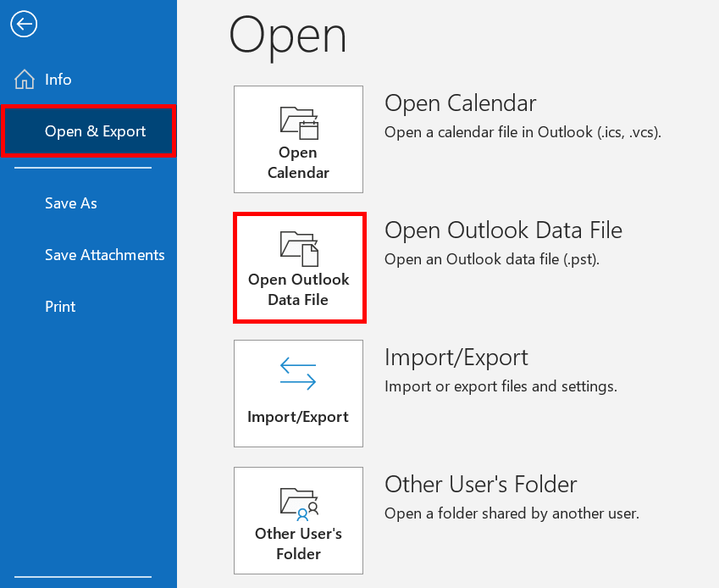This screenshot has width=719, height=588.
Task: Click the large Open page title
Action: (288, 35)
